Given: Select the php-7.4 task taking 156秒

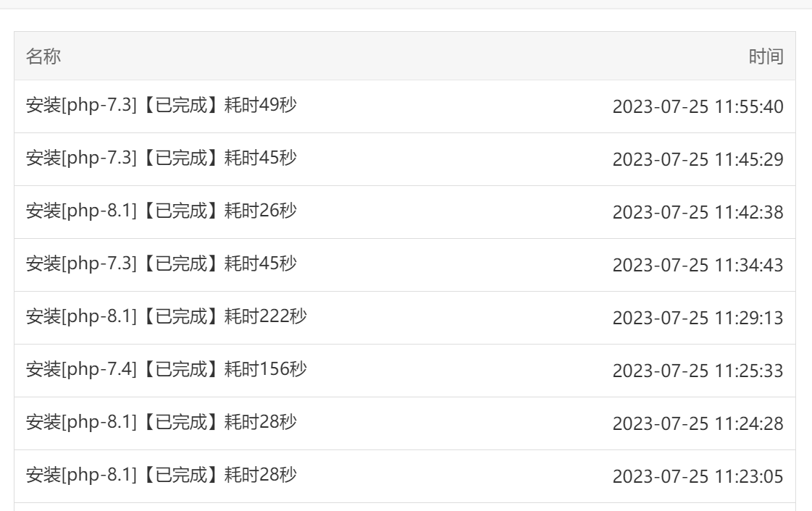Looking at the screenshot, I should click(x=166, y=368).
